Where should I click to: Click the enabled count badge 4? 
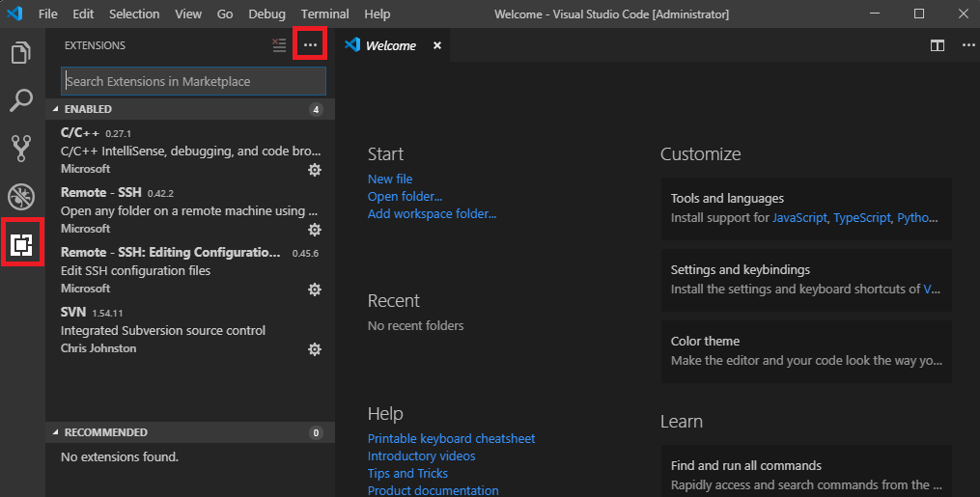click(x=317, y=109)
